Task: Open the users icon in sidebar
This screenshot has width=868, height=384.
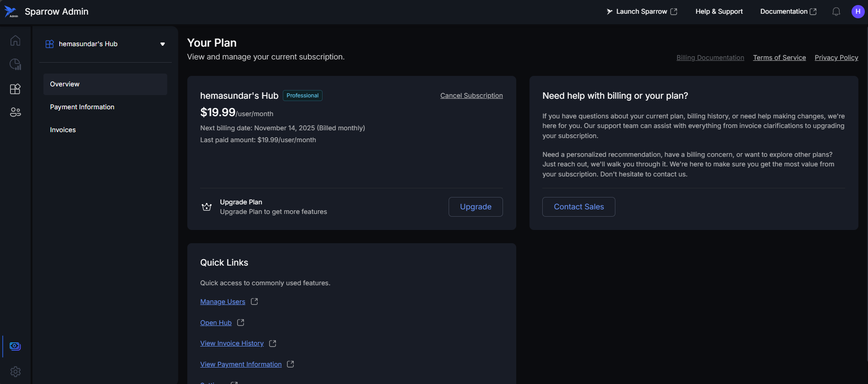Action: tap(15, 112)
